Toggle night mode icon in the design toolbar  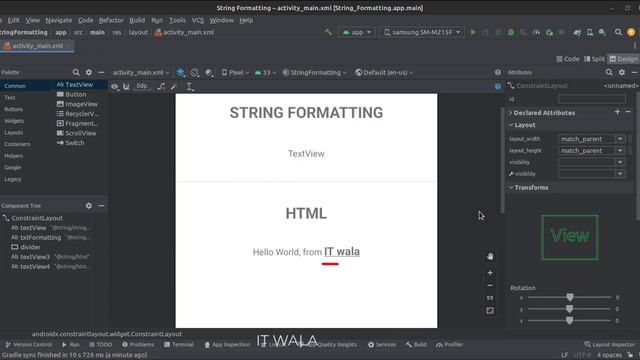(x=209, y=72)
